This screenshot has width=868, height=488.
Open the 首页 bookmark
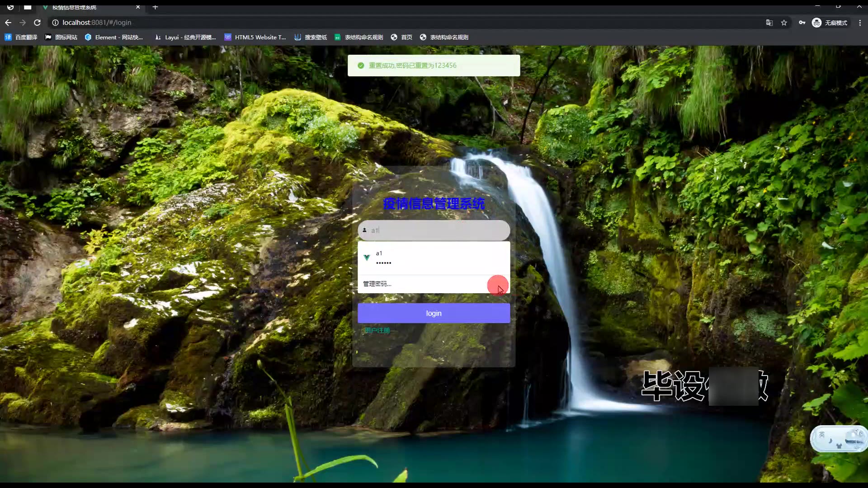coord(401,38)
